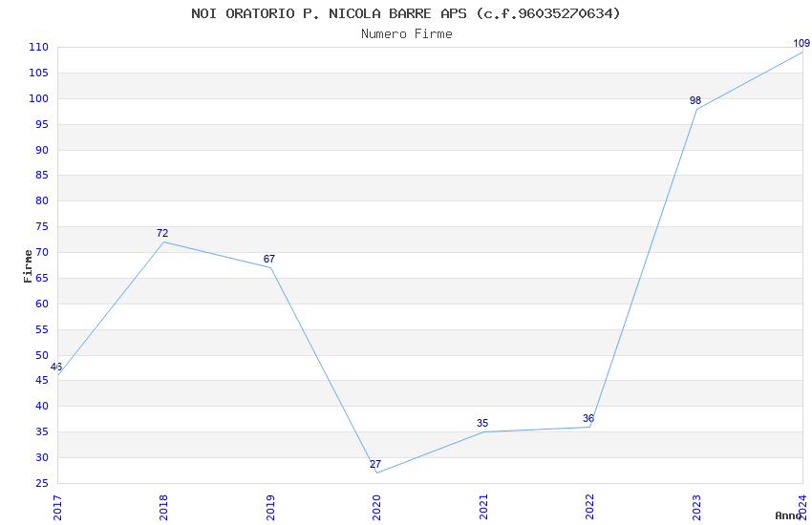Screen dimensions: 812x525
Task: Click the y-axis tick value 80
Action: (x=42, y=200)
